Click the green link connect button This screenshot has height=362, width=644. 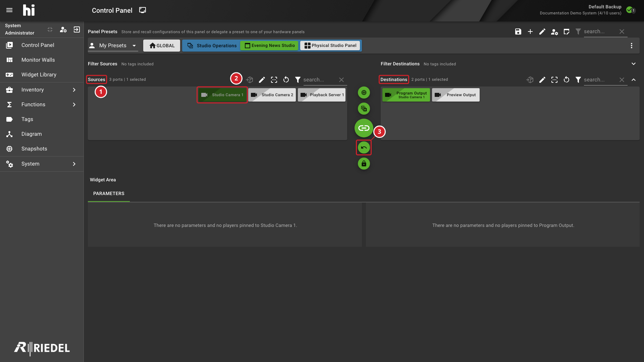[364, 128]
